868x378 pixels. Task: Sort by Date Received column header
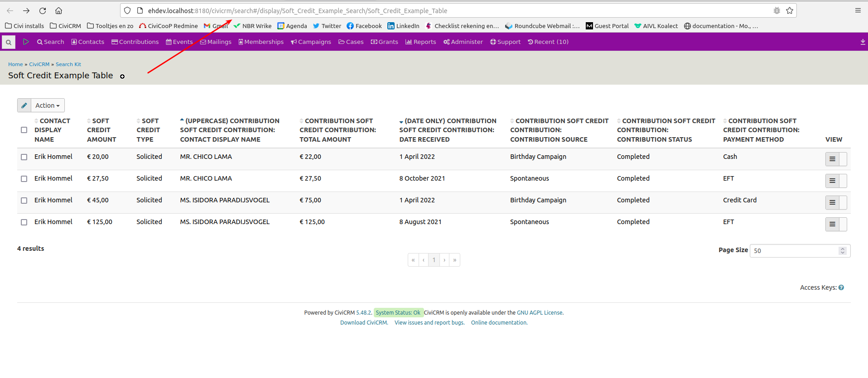[447, 130]
